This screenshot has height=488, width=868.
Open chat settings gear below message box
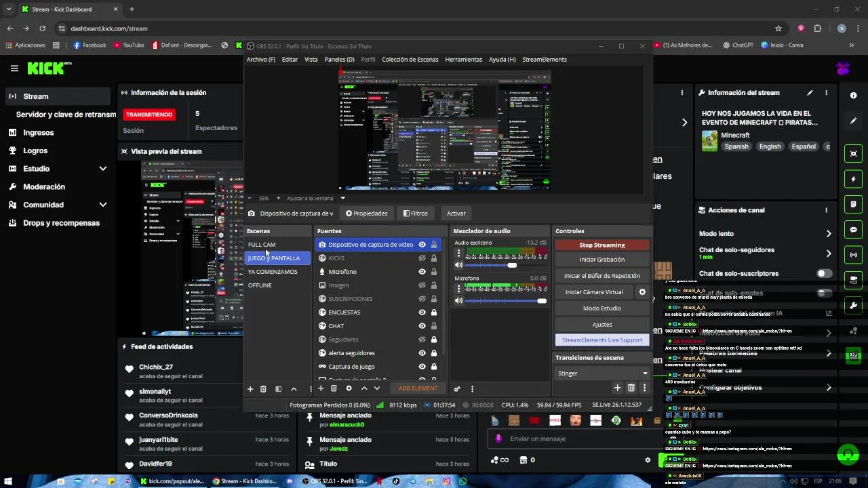tap(648, 460)
